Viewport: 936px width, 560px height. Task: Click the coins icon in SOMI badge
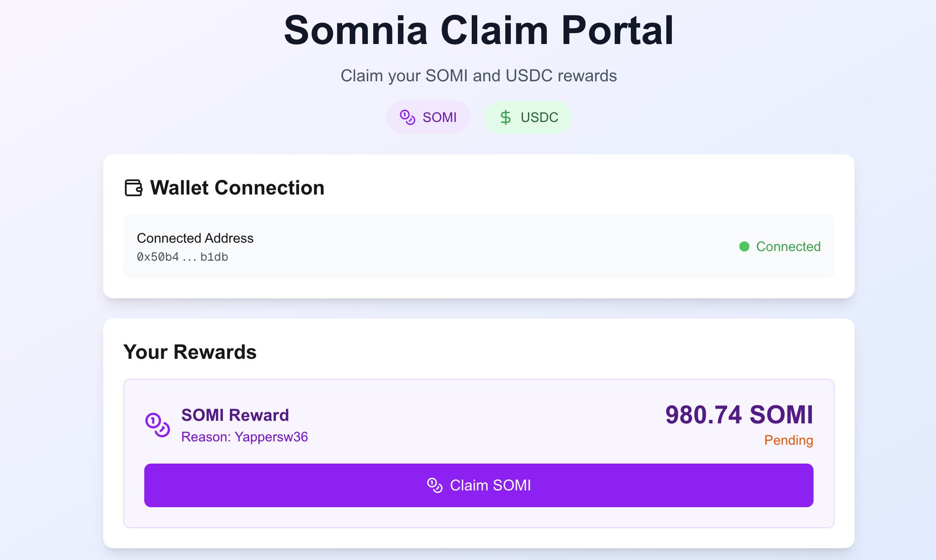[407, 117]
